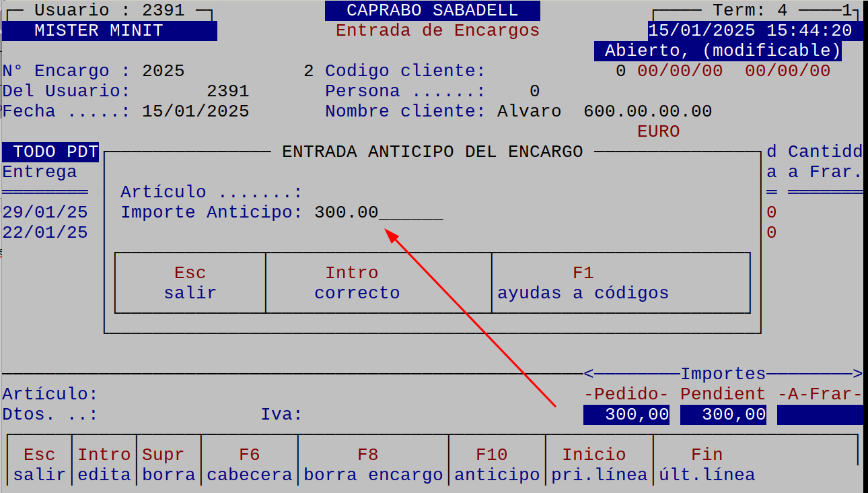The image size is (868, 493).
Task: Click the TODO PDT status label
Action: pyautogui.click(x=50, y=152)
